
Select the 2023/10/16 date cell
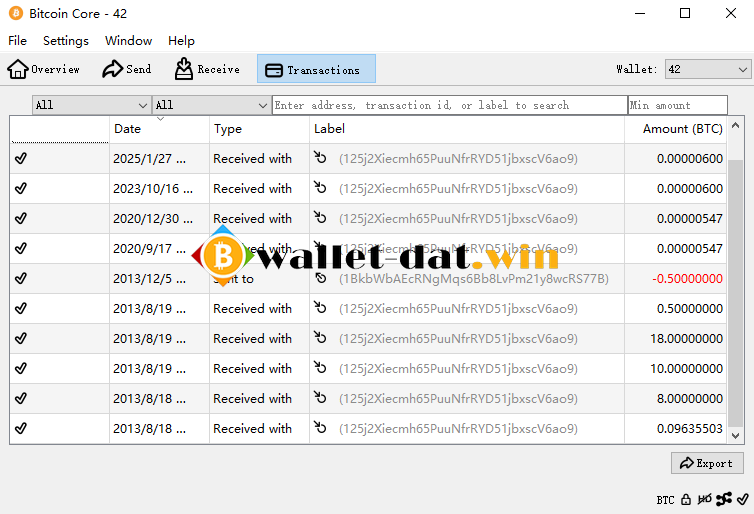click(x=159, y=188)
